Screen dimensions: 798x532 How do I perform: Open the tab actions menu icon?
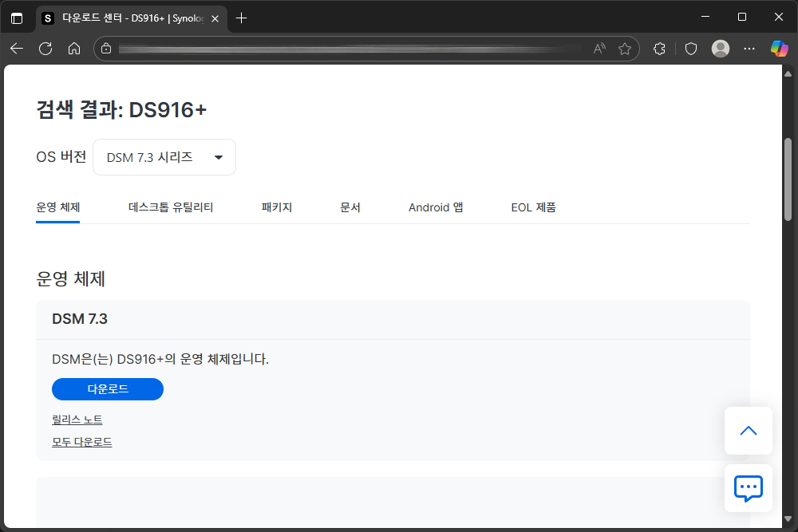pos(17,18)
